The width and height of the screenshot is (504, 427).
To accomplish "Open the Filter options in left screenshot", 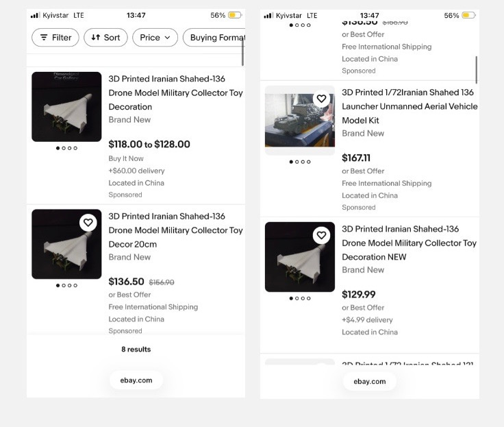I will 55,38.
